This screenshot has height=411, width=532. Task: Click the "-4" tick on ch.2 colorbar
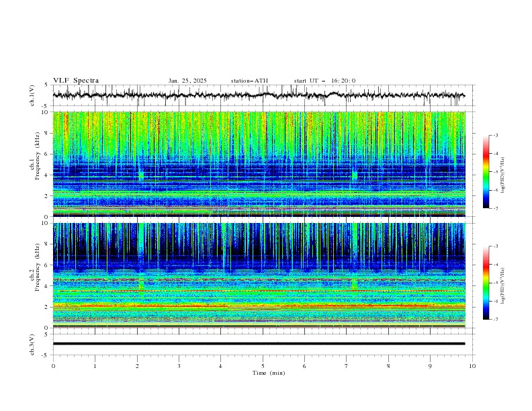pyautogui.click(x=496, y=265)
